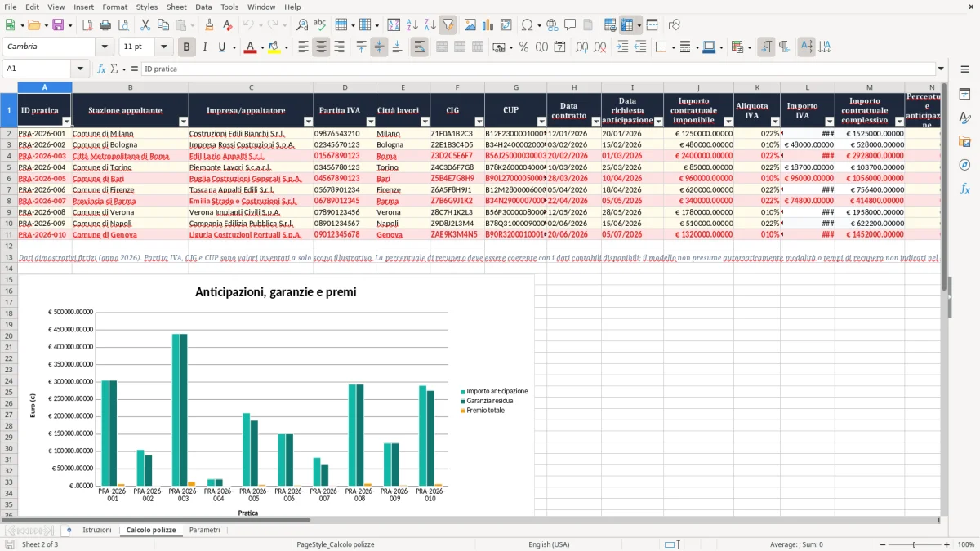Image resolution: width=980 pixels, height=551 pixels.
Task: Open the Styles menu
Action: point(147,7)
